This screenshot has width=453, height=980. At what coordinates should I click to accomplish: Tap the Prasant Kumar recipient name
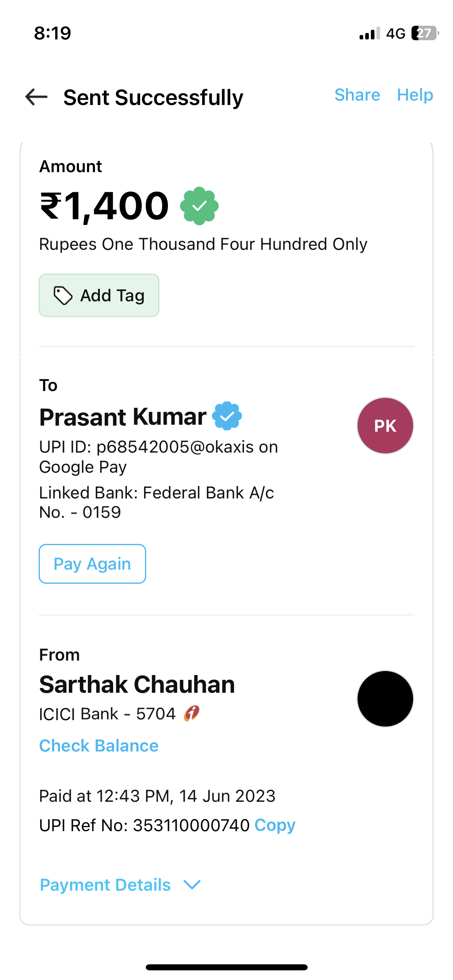[123, 417]
